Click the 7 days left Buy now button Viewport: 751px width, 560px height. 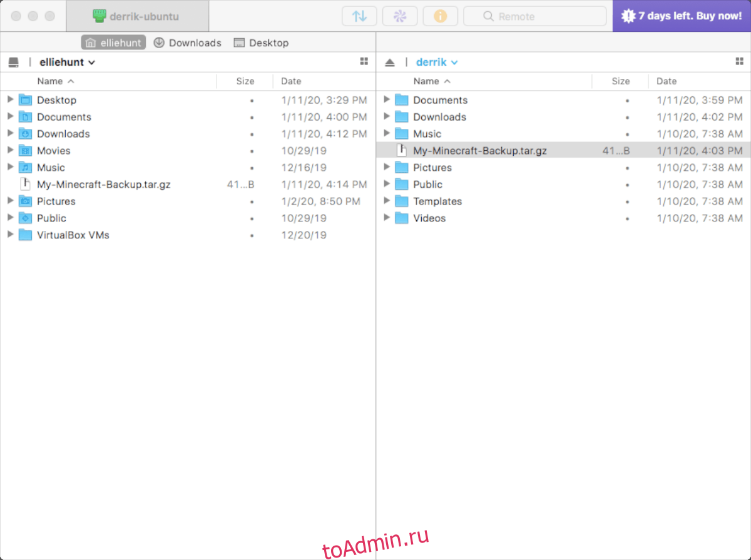682,16
